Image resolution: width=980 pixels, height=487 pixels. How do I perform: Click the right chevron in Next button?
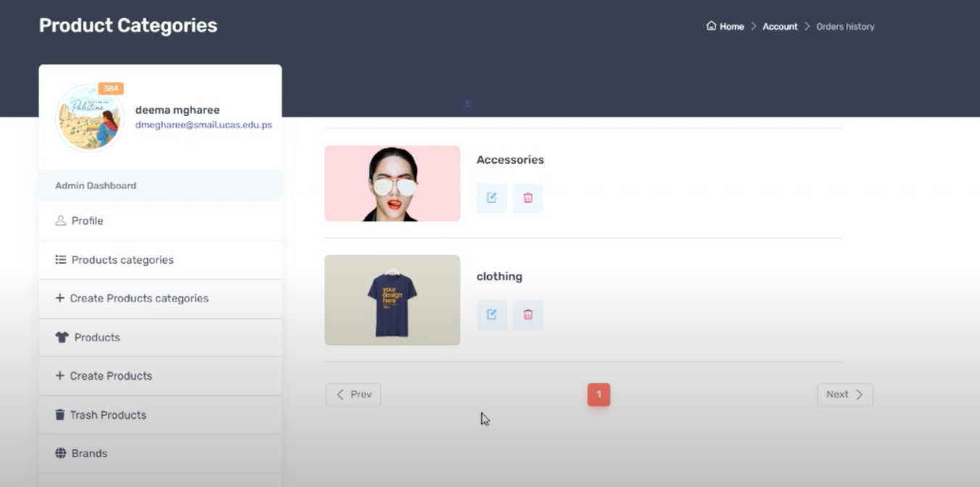859,394
